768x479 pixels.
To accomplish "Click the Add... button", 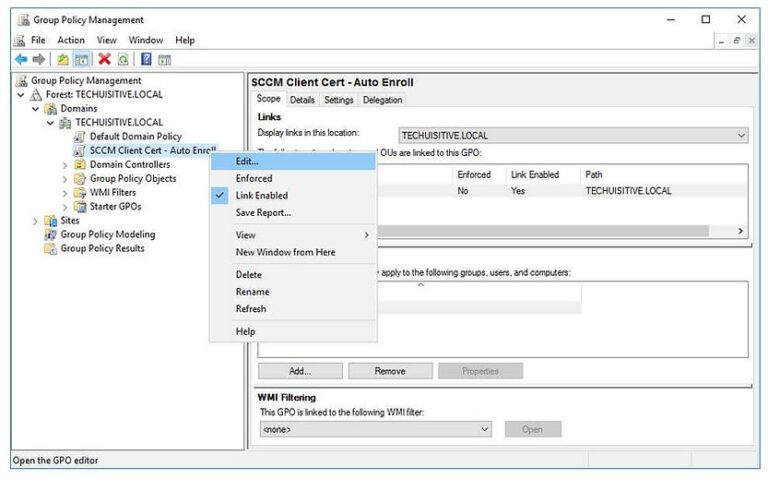I will click(x=299, y=370).
